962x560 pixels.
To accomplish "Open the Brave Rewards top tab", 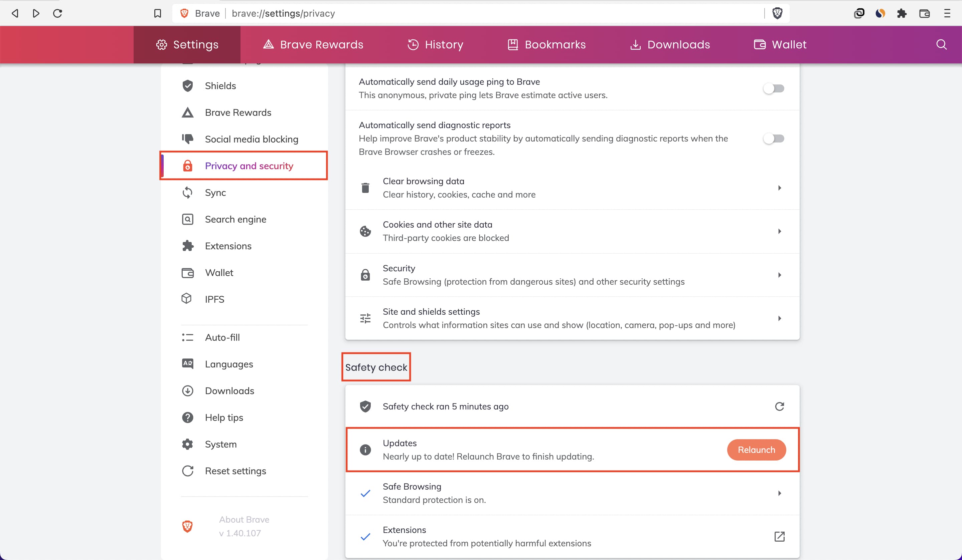I will pos(313,45).
